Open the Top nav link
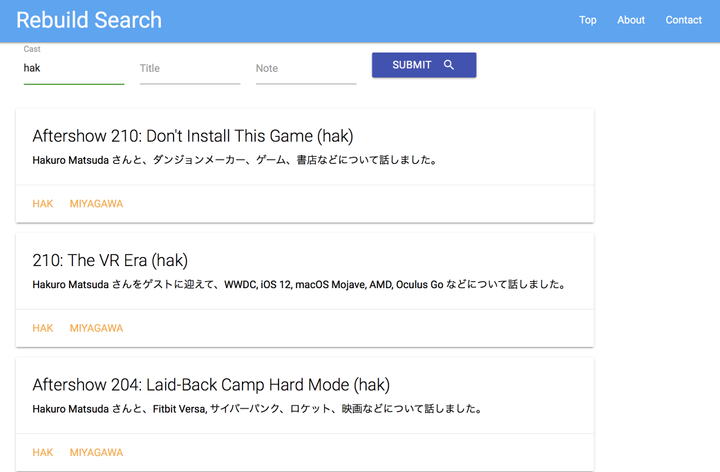This screenshot has width=720, height=472. coord(588,20)
